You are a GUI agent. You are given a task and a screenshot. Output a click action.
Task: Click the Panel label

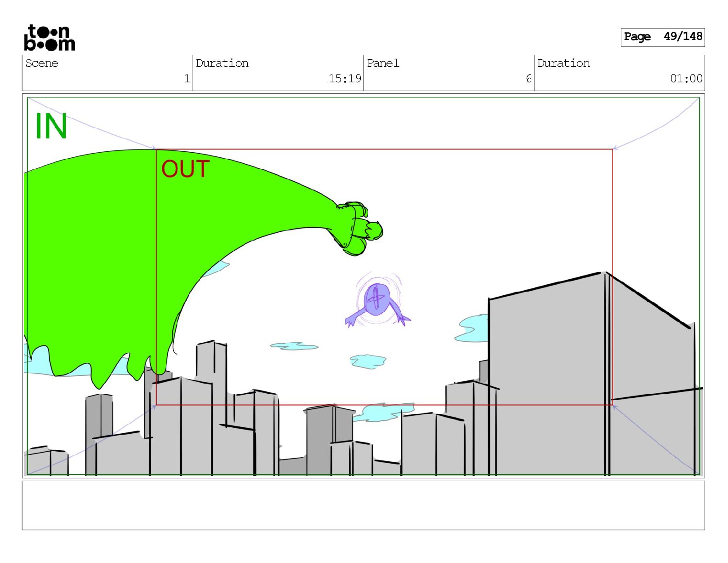point(383,63)
